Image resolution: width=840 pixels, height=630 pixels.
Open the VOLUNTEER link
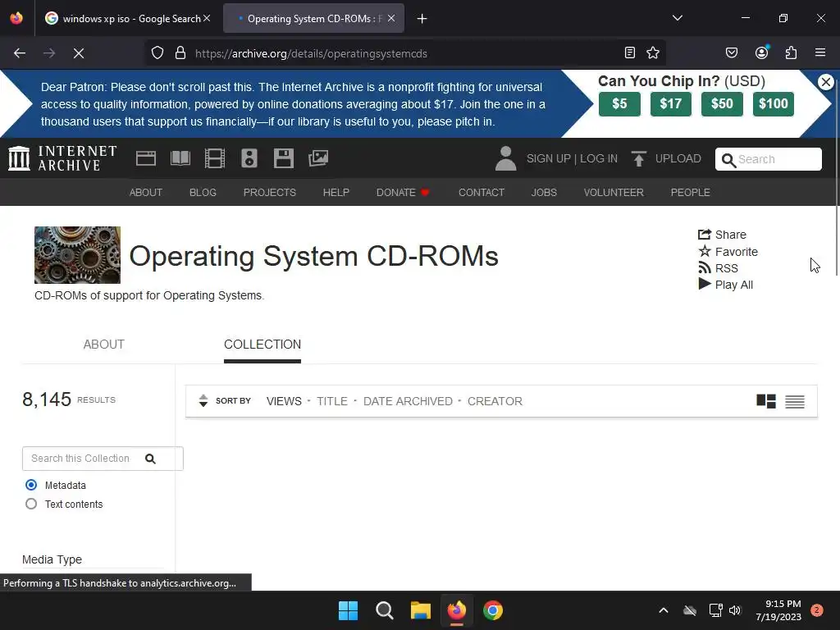point(614,192)
